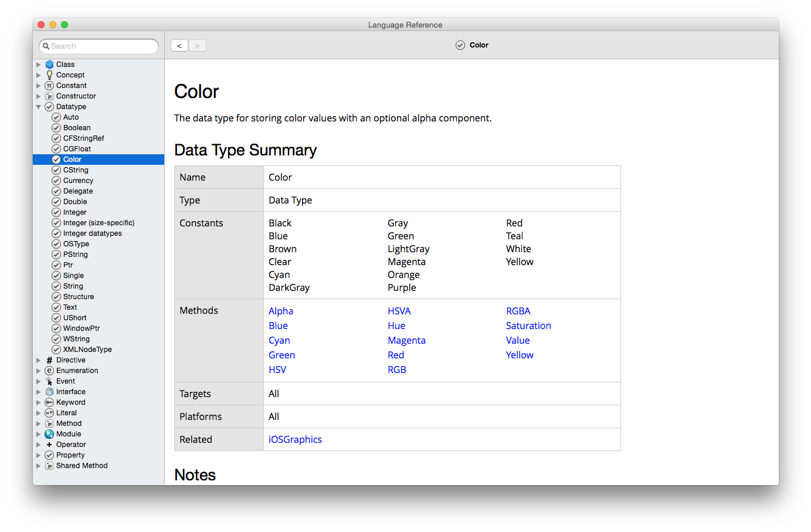Select the UShort datatype
Viewport: 811px width, 532px height.
tap(74, 318)
